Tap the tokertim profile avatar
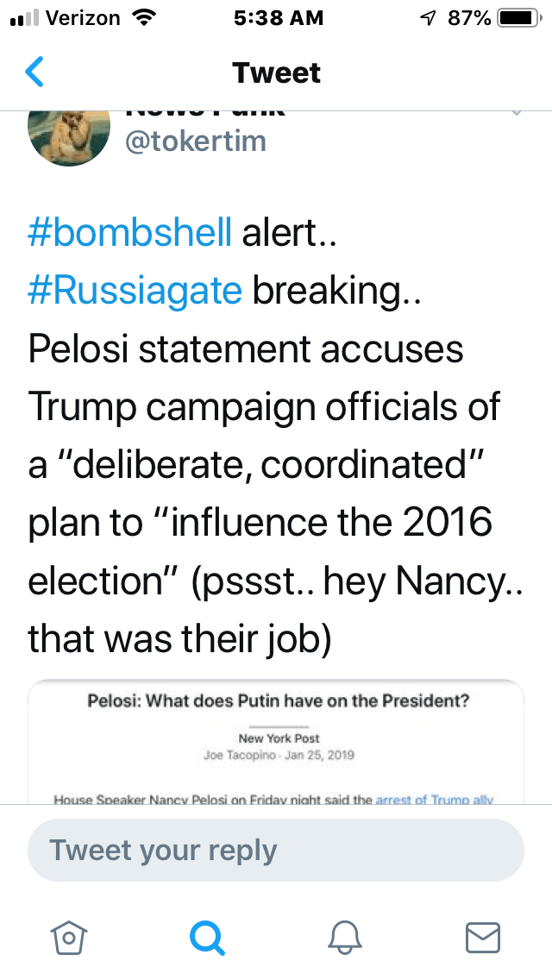552x980 pixels. click(x=69, y=135)
